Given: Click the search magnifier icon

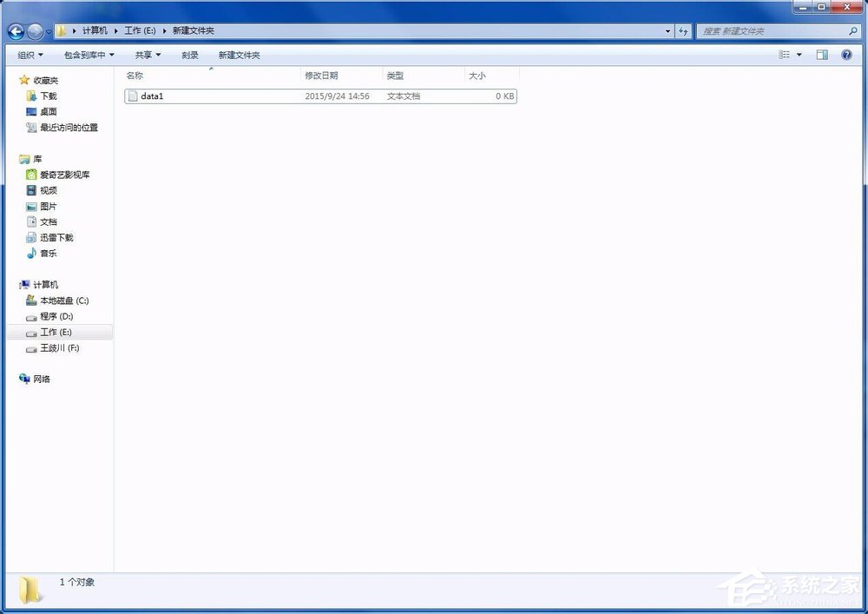Looking at the screenshot, I should pos(852,31).
